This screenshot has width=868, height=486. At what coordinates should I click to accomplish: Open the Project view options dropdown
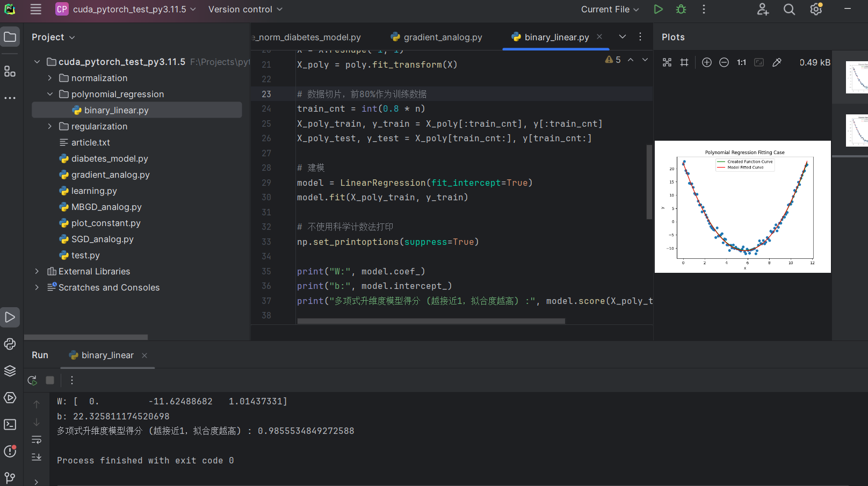(53, 37)
